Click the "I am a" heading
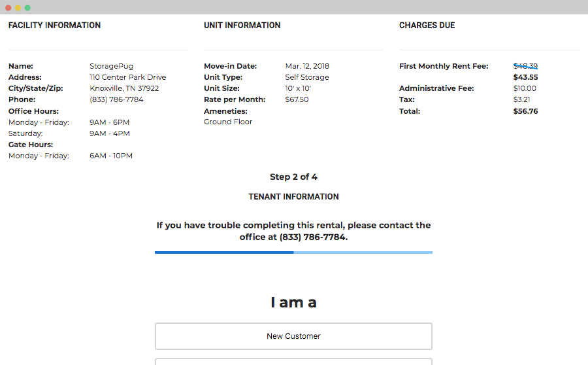This screenshot has height=365, width=588. point(293,302)
